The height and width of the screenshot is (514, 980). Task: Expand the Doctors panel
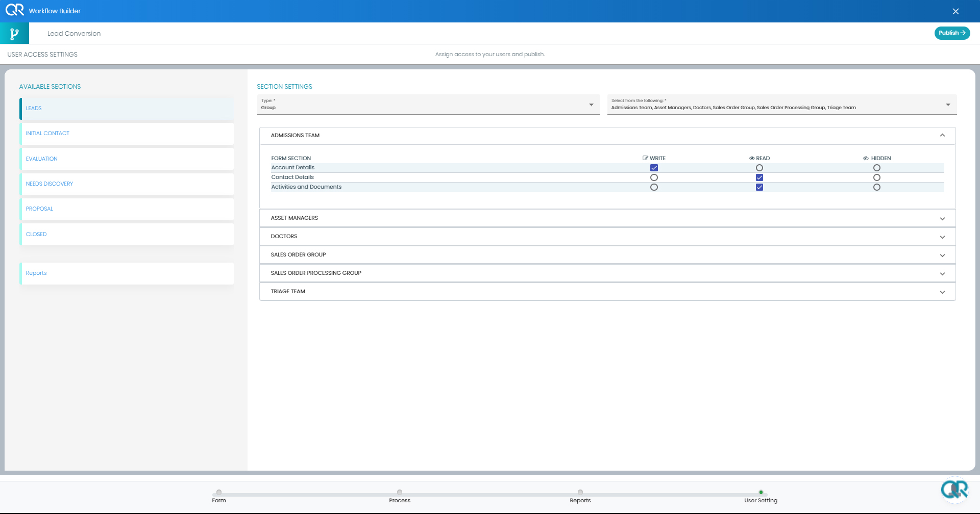[x=607, y=237]
